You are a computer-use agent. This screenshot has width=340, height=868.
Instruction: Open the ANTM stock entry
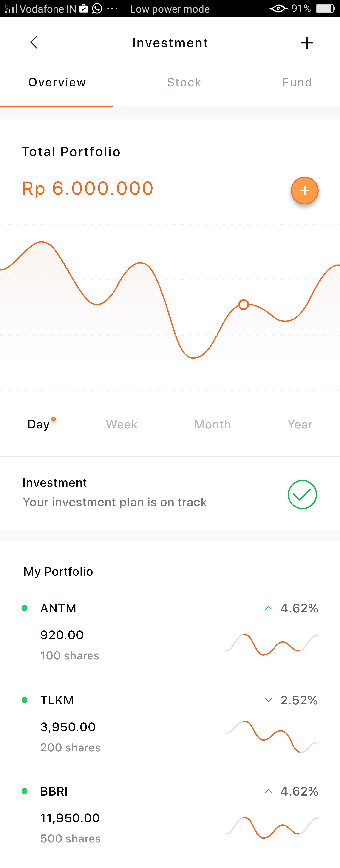click(59, 608)
